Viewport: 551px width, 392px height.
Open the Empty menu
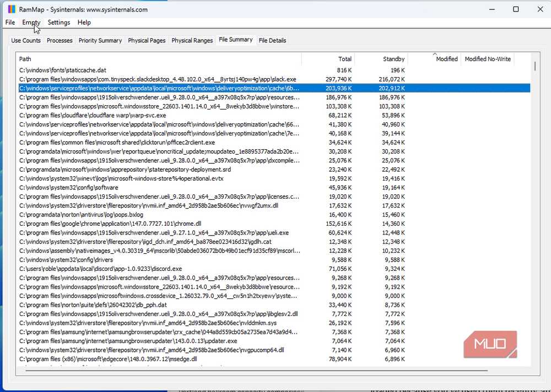(31, 23)
